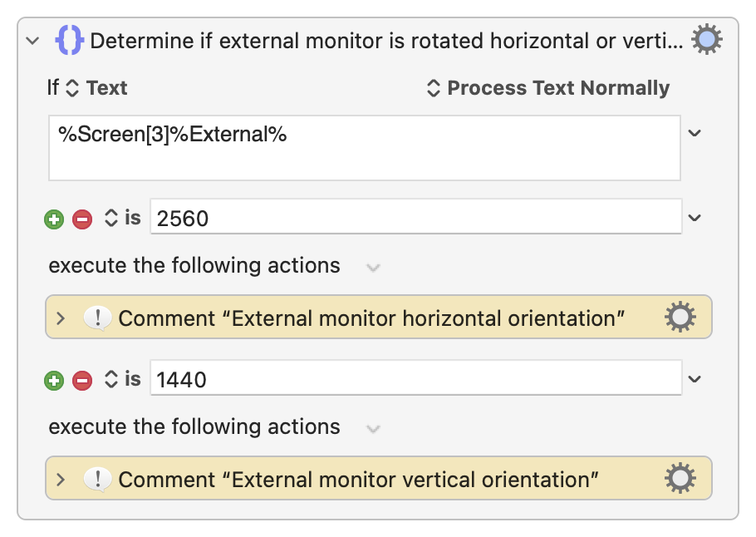Click into the 2560 value field
Viewport: 756px width, 537px height.
pos(416,217)
